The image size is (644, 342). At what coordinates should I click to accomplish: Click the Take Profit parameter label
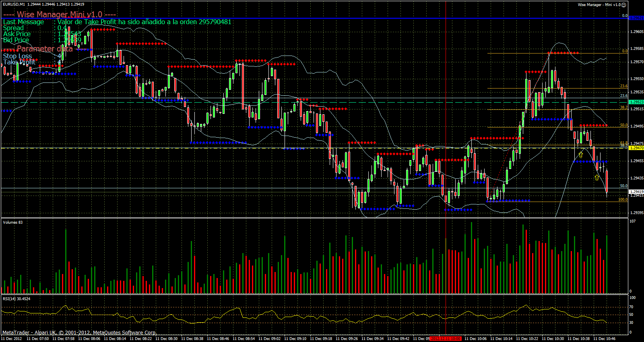(x=19, y=62)
